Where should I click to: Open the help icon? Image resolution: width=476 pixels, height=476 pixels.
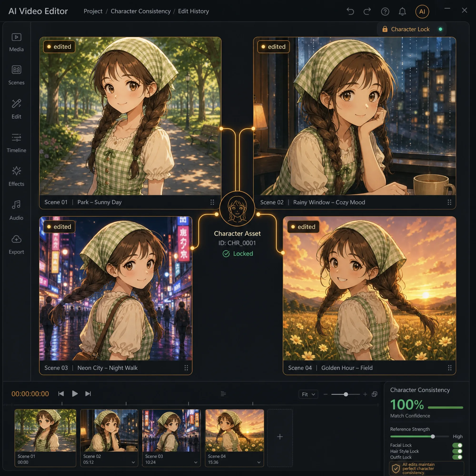tap(385, 12)
